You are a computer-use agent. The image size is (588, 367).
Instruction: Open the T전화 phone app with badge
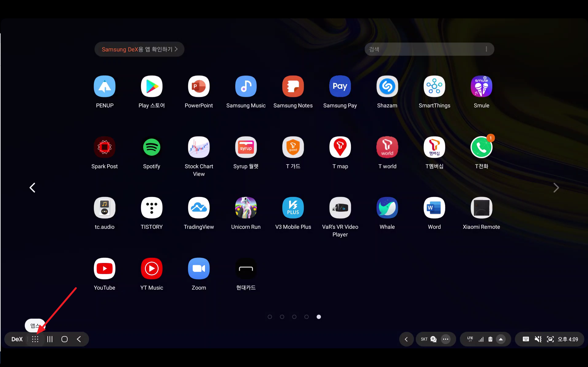(x=481, y=147)
